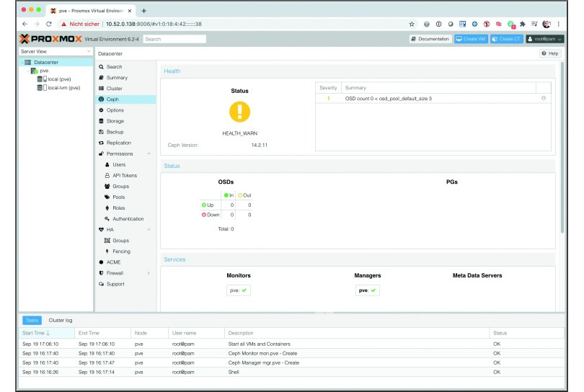Click the Help button
The image size is (584, 392).
pos(550,53)
